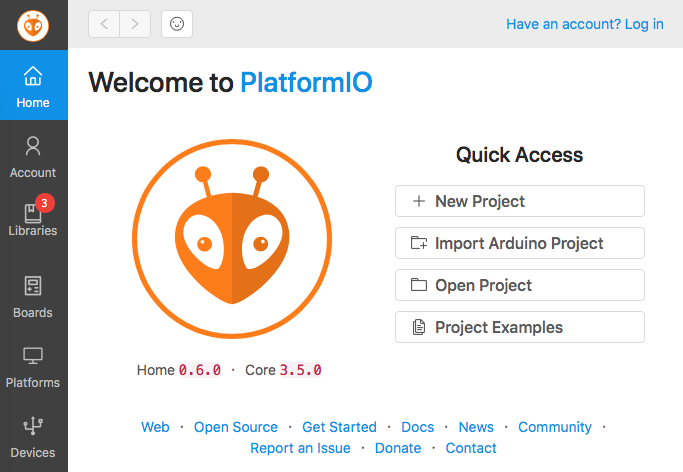This screenshot has height=472, width=683.
Task: Click Import Arduino Project button
Action: [x=520, y=243]
